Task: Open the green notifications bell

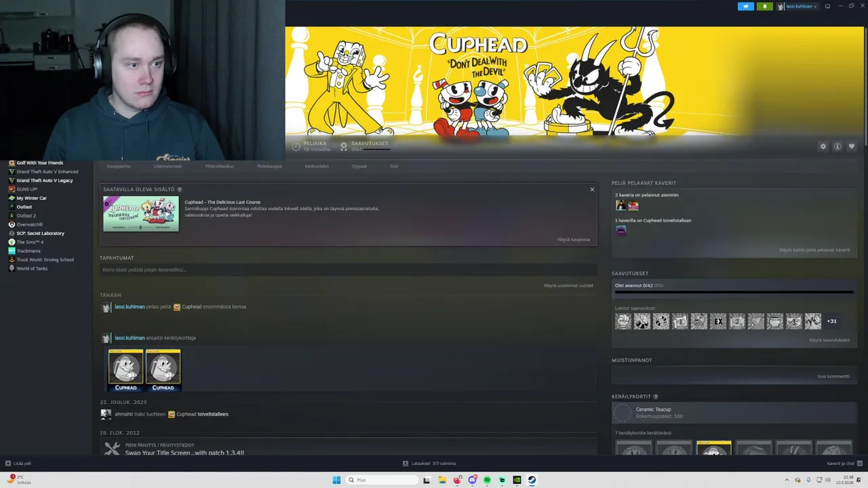Action: (765, 6)
